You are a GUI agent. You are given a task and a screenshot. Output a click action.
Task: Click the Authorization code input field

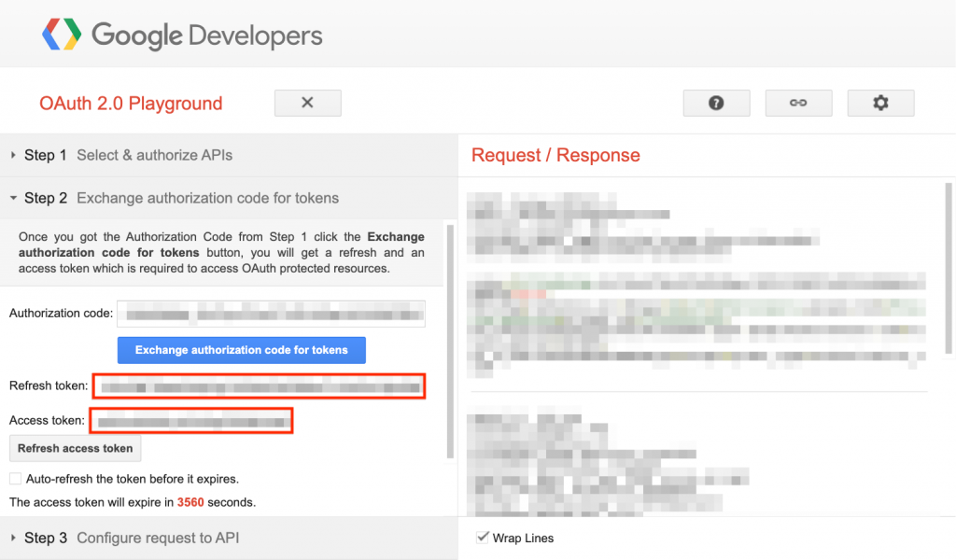pyautogui.click(x=272, y=314)
